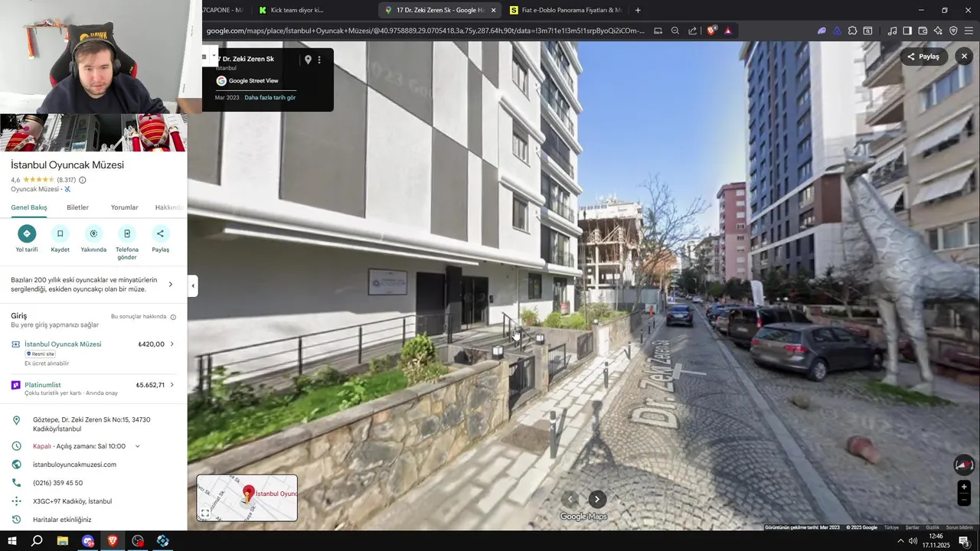Viewport: 980px width, 551px height.
Task: Click the zoom magnifier icon in the address bar
Action: pos(675,31)
